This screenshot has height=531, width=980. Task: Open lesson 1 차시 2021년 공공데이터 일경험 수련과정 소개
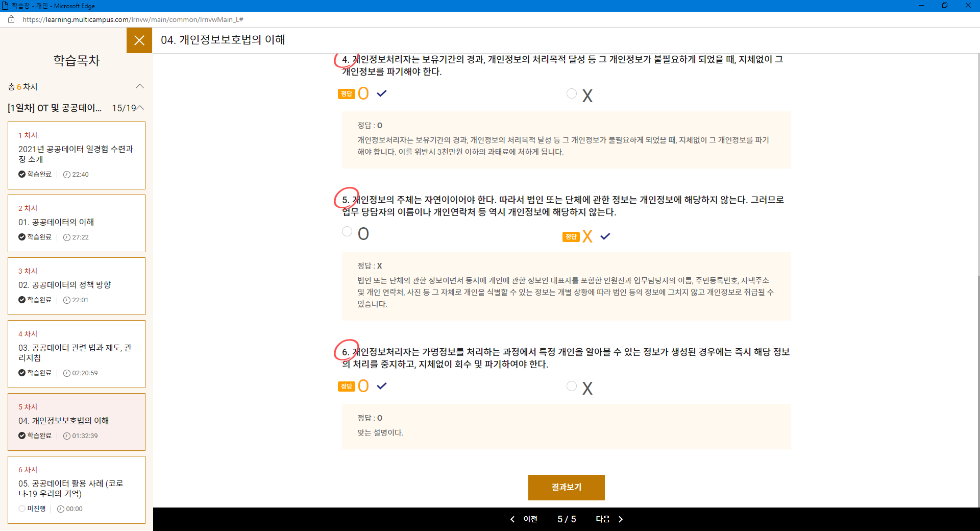(x=77, y=155)
